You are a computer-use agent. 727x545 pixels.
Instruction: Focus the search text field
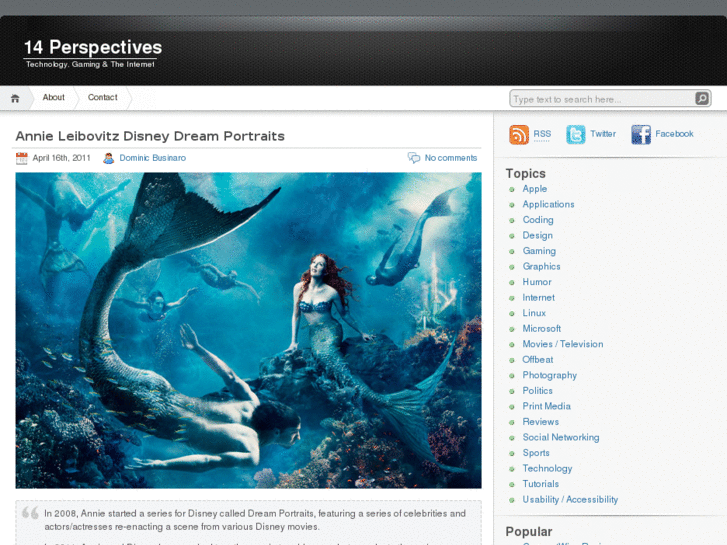pyautogui.click(x=602, y=99)
